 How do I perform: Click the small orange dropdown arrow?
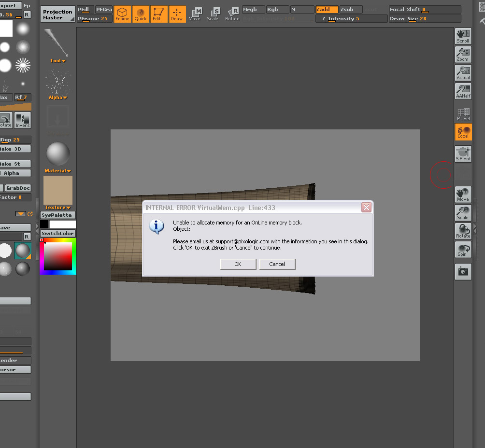click(20, 214)
